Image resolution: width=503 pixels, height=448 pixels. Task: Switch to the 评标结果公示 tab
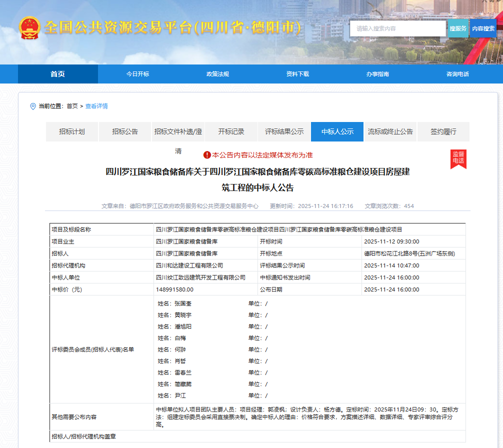coord(284,131)
